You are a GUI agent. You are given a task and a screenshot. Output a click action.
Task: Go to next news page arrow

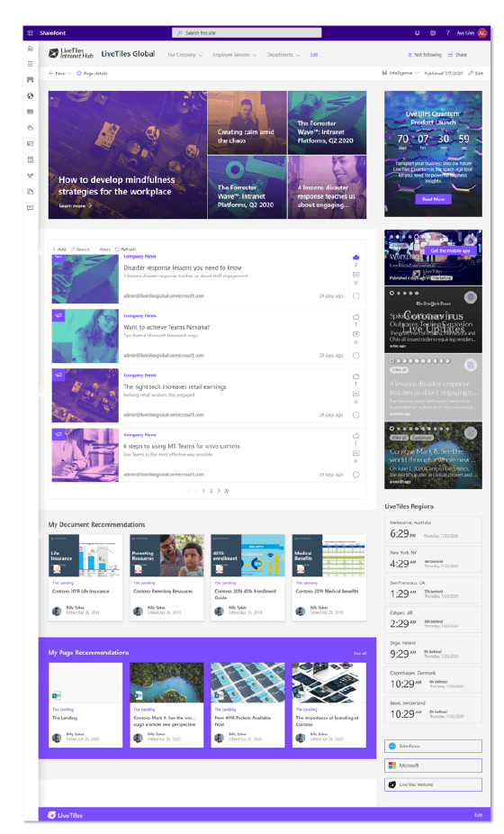tap(219, 491)
